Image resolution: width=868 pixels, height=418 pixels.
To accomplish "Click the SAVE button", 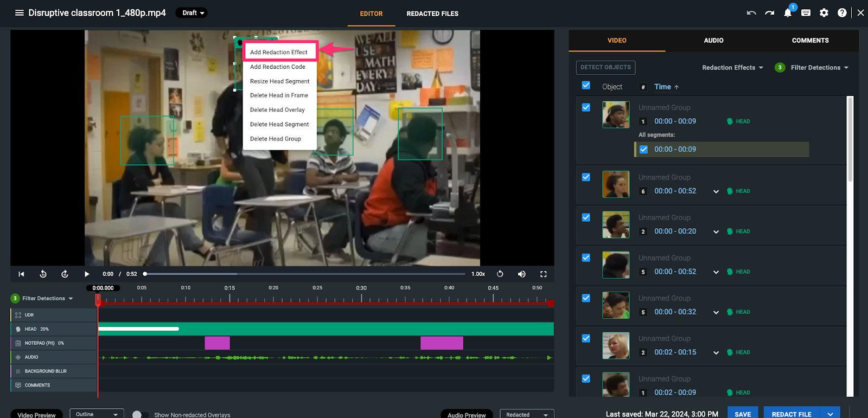I will (743, 414).
